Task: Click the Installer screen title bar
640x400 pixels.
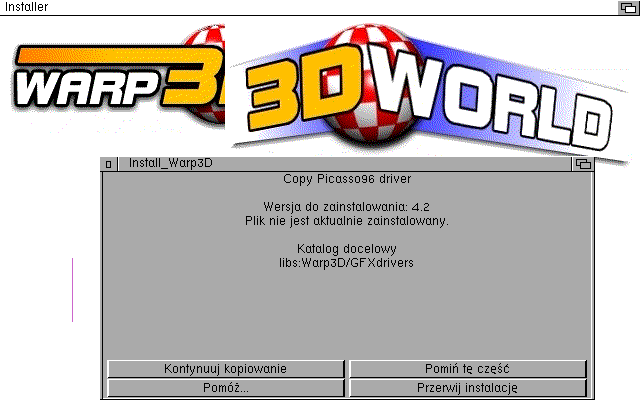Action: click(309, 7)
